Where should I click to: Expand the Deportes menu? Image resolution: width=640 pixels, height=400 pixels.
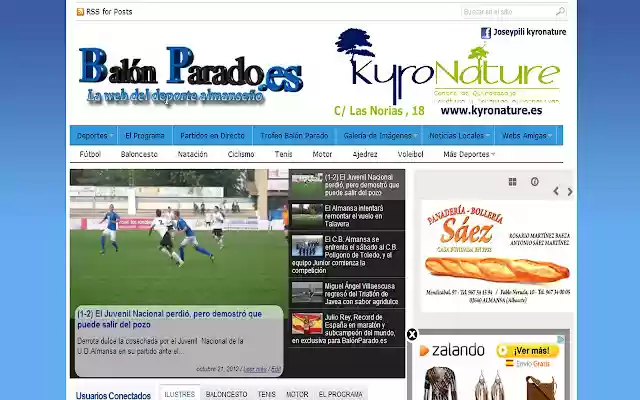click(94, 136)
